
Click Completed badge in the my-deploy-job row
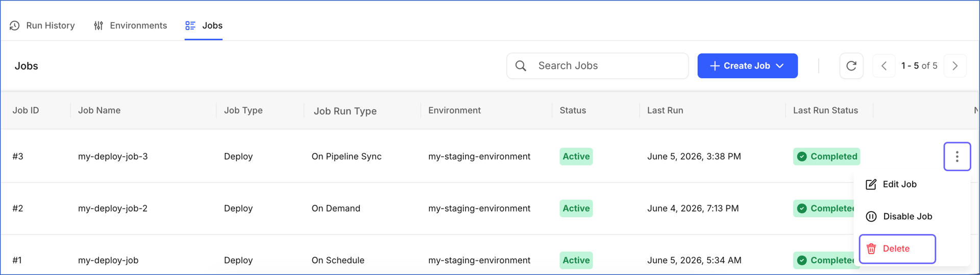(824, 260)
